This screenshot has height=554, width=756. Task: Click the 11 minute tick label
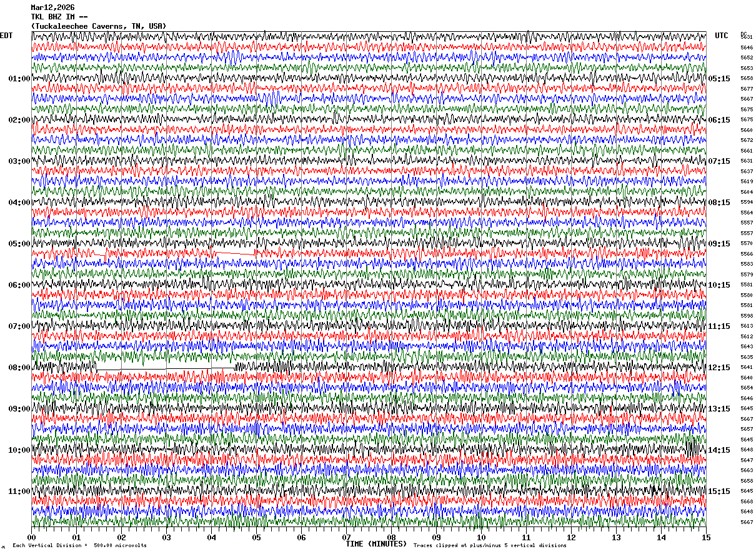pos(527,537)
